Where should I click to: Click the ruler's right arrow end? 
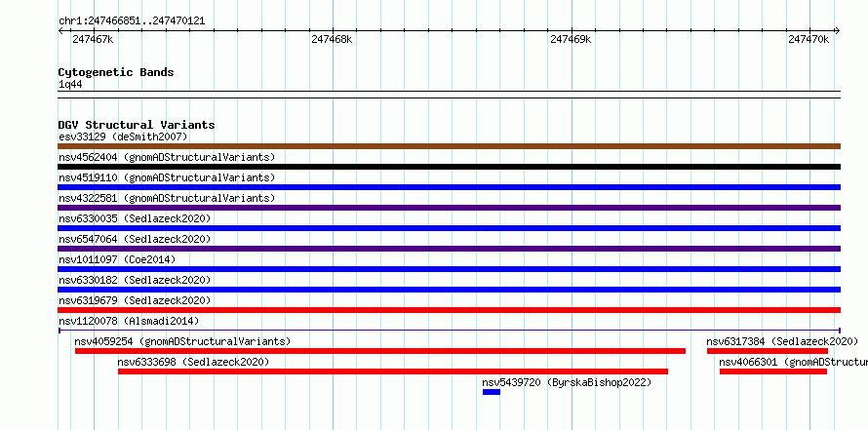click(x=837, y=30)
